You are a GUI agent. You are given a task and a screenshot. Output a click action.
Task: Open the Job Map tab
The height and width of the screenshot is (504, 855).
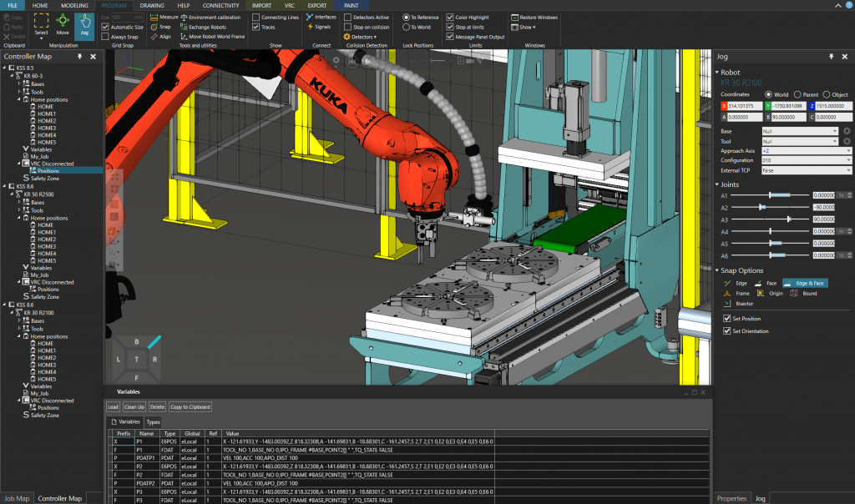tap(17, 498)
